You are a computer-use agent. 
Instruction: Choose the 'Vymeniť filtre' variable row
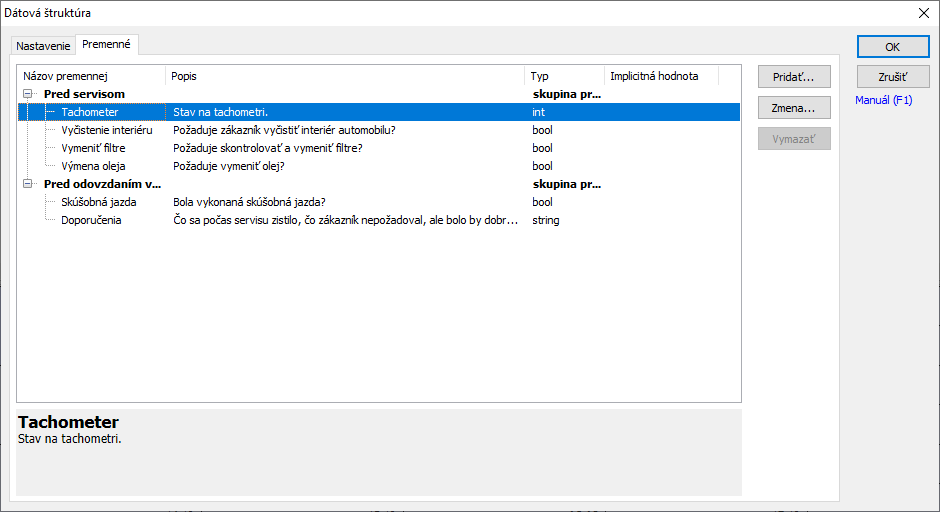pos(95,148)
